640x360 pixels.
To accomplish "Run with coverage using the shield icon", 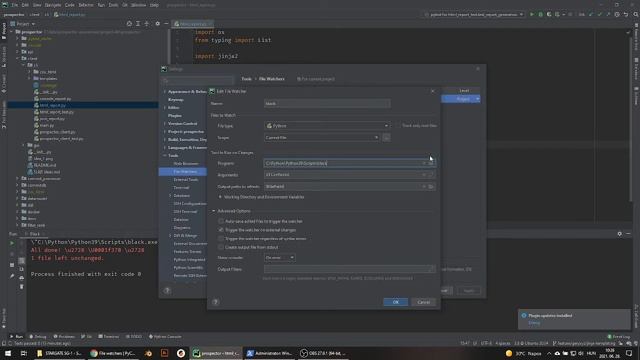I will click(x=549, y=14).
